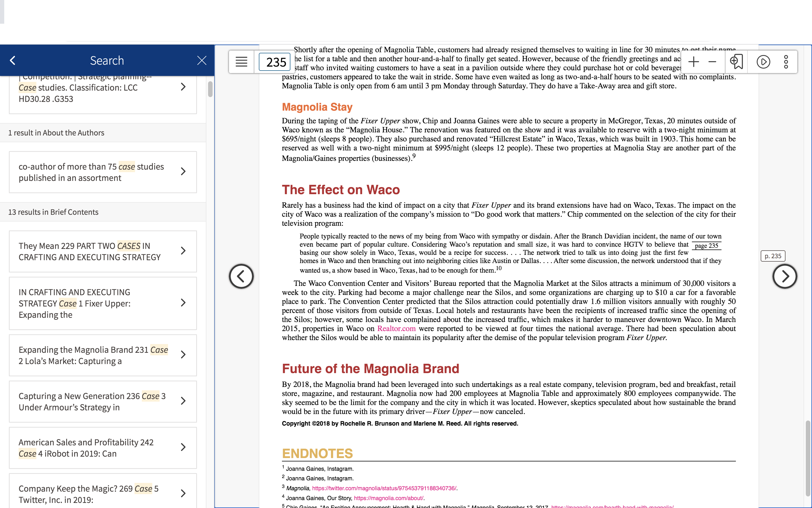Click endnote 1 'Joanna Gaines, Instagram.'
Viewport: 812px width, 508px height.
click(x=318, y=469)
